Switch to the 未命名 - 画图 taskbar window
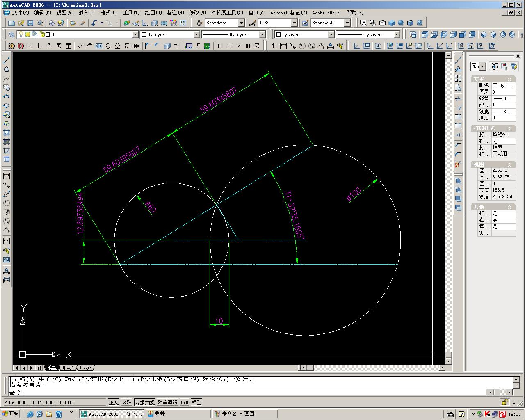Screen dimensions: 525x420 [246, 414]
